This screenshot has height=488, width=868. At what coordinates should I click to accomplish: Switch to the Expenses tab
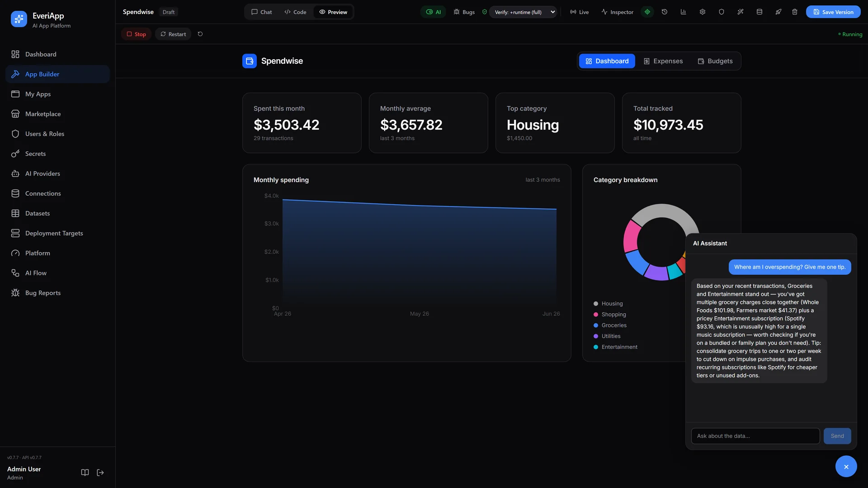click(663, 61)
